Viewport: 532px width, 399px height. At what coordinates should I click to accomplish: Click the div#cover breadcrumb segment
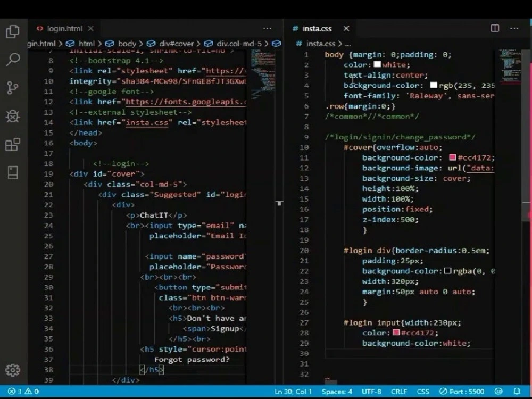tap(177, 44)
